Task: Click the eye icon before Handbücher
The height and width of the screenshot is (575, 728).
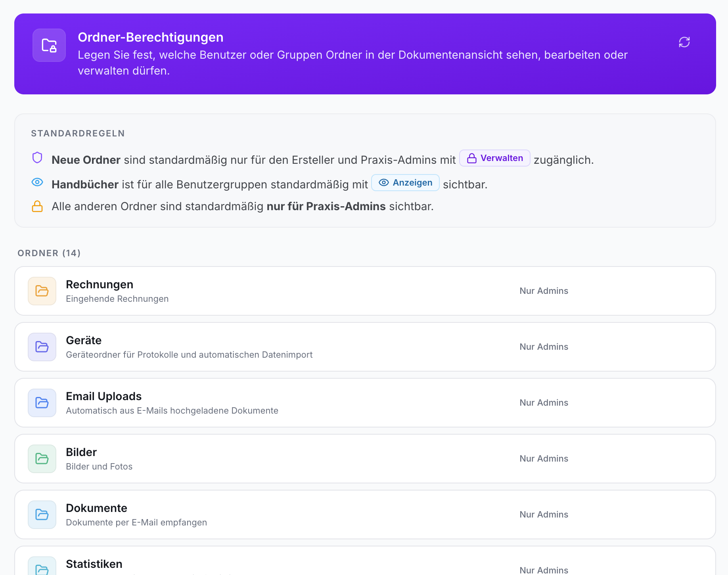Action: (x=37, y=182)
